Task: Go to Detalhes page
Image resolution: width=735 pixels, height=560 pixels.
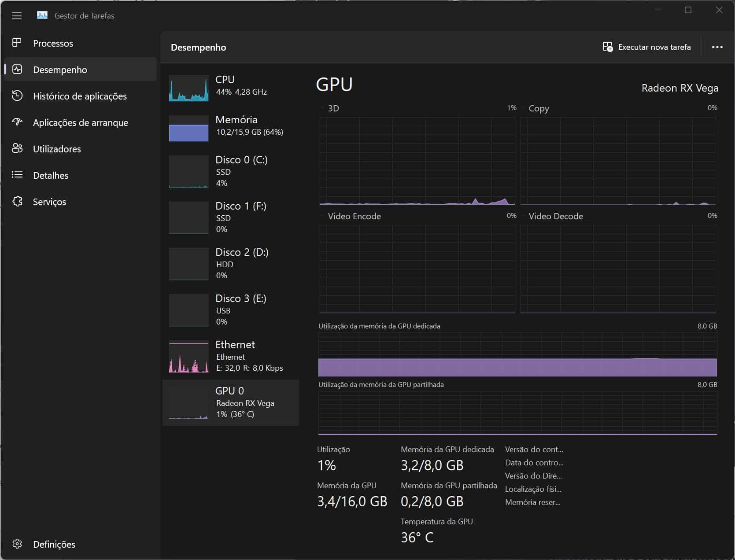Action: coord(80,175)
